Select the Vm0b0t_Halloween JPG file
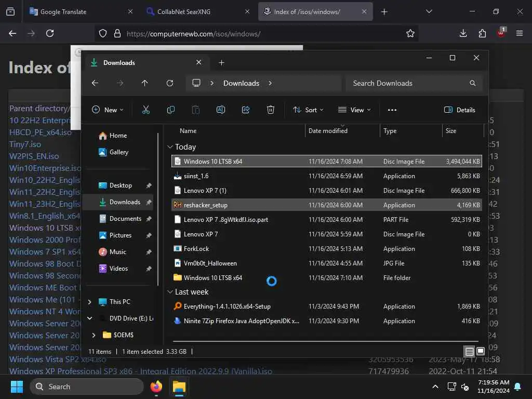Viewport: 532px width, 399px height. (327, 263)
